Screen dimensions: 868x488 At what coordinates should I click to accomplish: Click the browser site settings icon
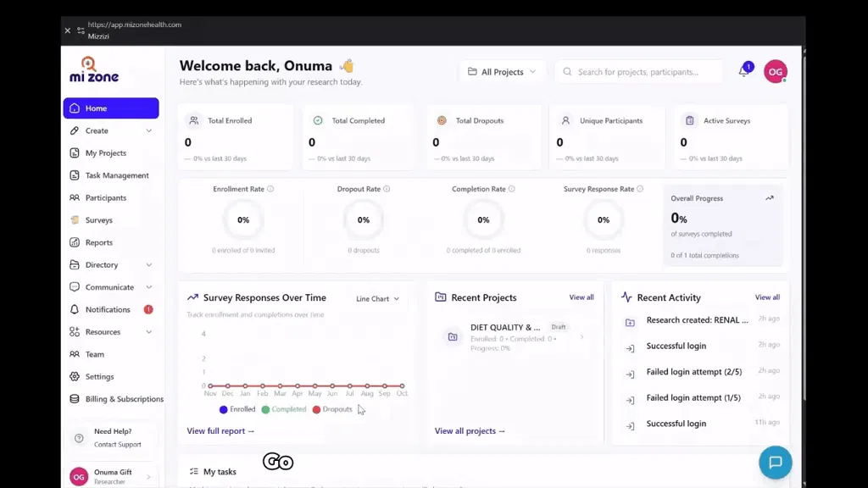tap(81, 30)
